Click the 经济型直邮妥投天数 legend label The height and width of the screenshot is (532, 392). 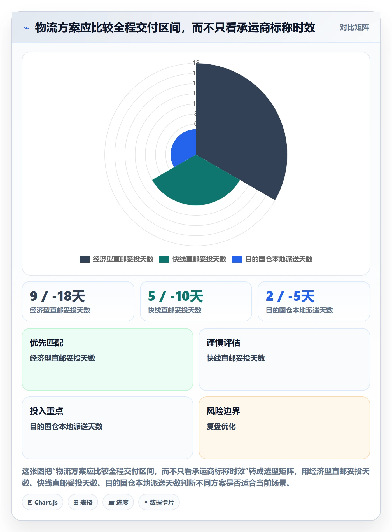[123, 259]
